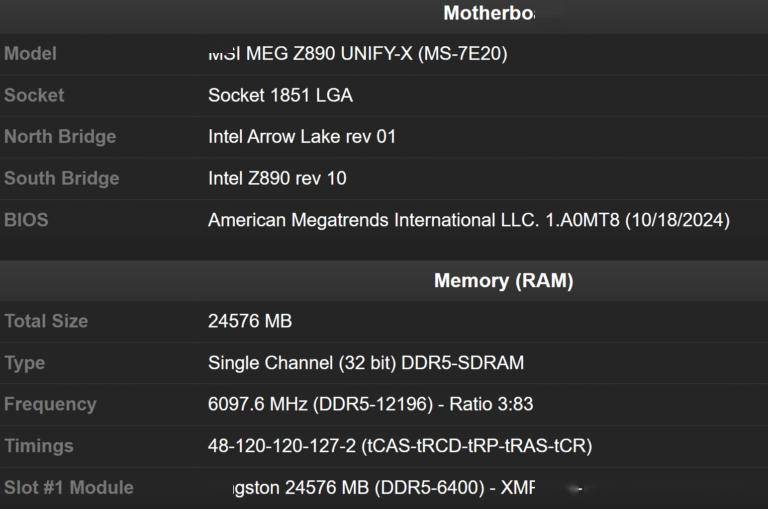The image size is (768, 509).
Task: Click the Total Size label
Action: [x=46, y=321]
